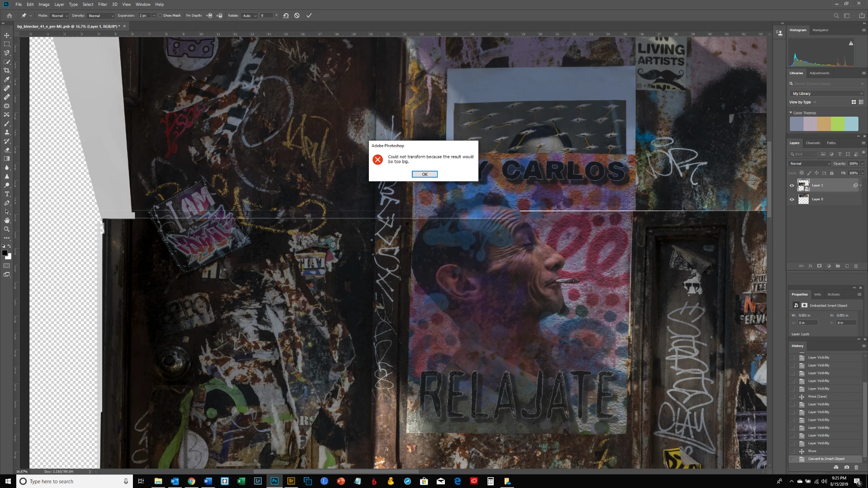Viewport: 868px width, 488px height.
Task: Cancel puppet warp with the circle-slash icon
Action: click(x=297, y=15)
